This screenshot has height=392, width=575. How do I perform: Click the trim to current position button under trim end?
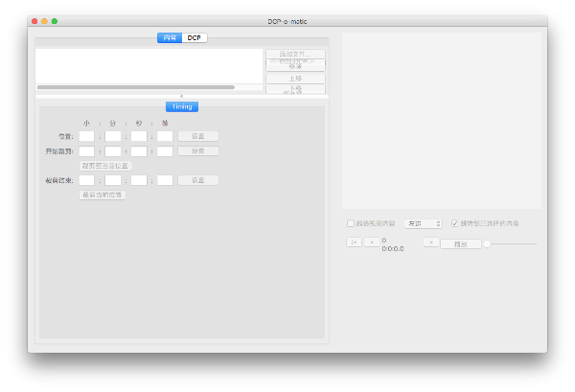(x=103, y=195)
